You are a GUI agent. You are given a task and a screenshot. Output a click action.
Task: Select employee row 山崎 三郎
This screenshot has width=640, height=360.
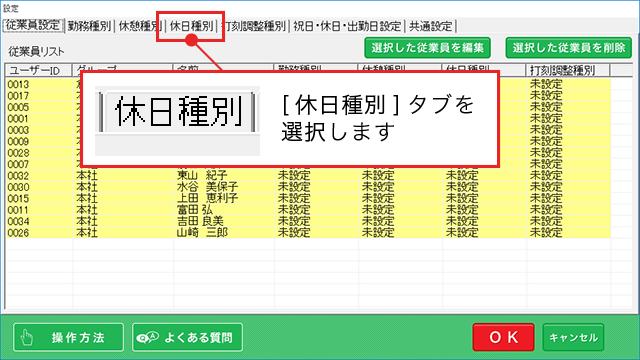point(308,233)
